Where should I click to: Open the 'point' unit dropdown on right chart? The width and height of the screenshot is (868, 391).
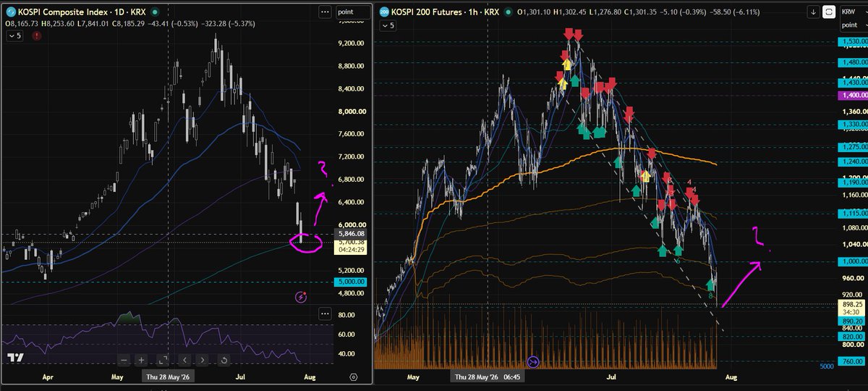(x=854, y=25)
